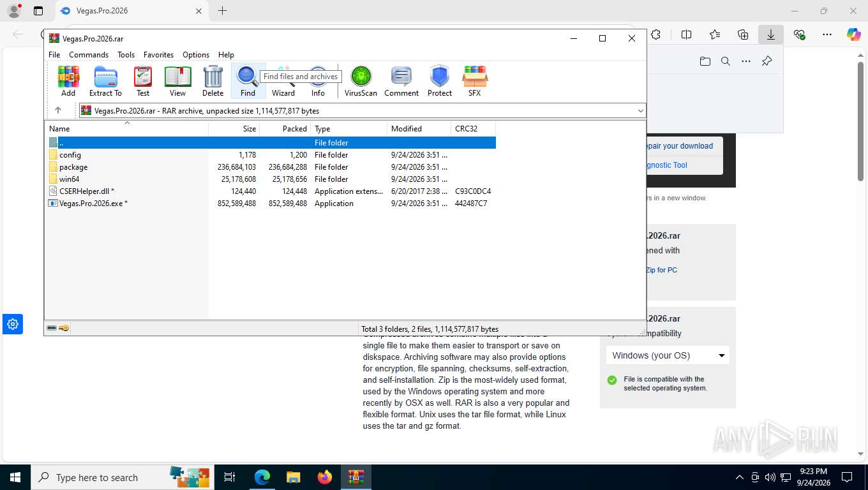Click the Diagnostic Tool link
This screenshot has height=490, width=868.
(666, 165)
